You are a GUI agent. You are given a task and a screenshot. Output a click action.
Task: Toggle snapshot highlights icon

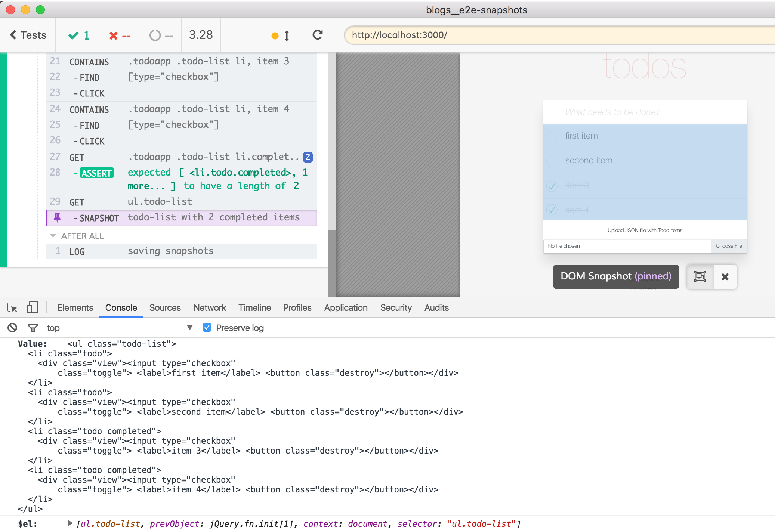tap(700, 276)
